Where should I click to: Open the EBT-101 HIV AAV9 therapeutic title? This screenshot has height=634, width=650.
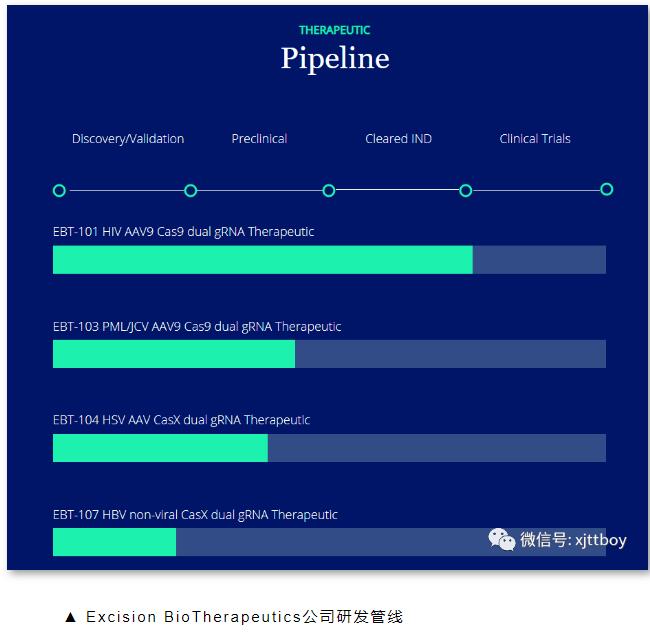click(183, 232)
